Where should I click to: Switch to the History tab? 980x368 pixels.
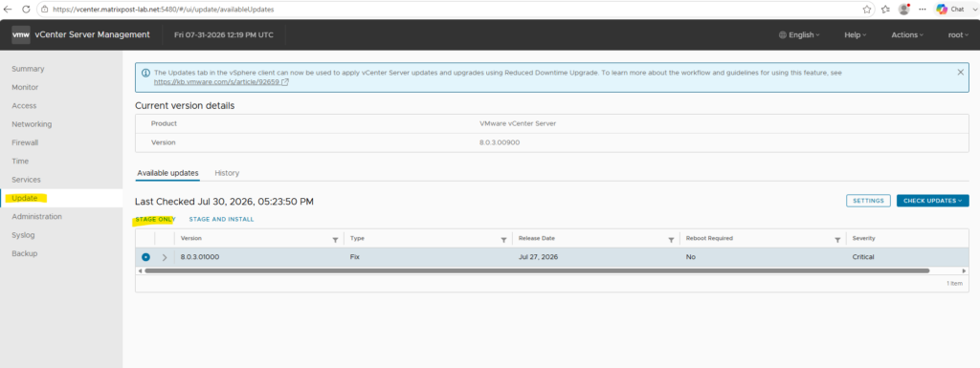[x=227, y=173]
